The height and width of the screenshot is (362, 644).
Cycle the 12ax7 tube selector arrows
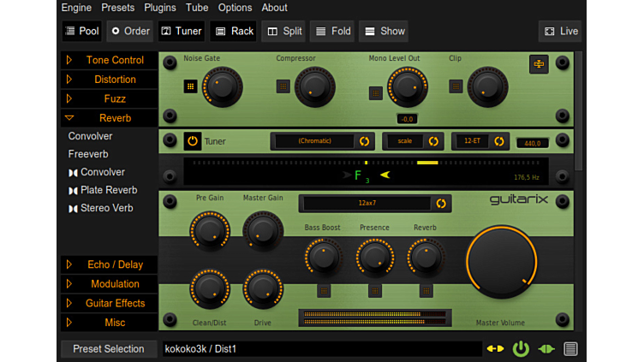pos(441,204)
